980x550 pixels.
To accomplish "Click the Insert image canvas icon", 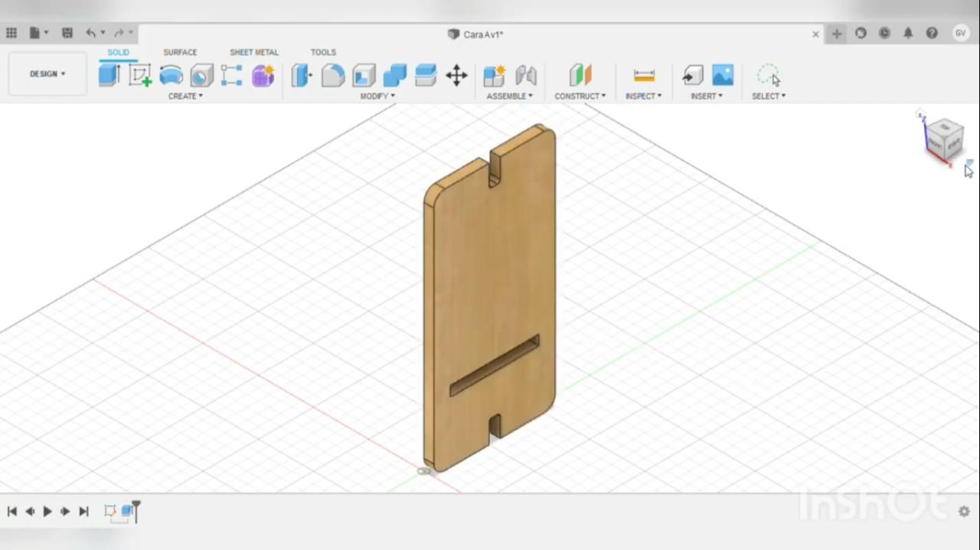I will (x=723, y=75).
